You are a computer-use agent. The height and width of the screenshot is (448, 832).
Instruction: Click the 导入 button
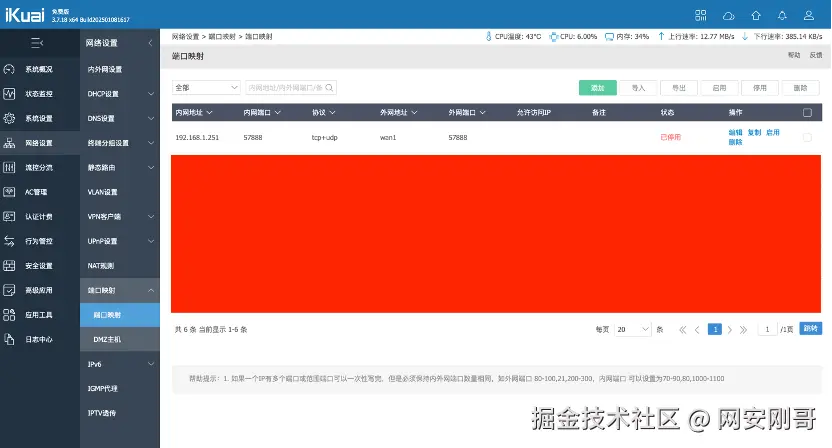[638, 88]
